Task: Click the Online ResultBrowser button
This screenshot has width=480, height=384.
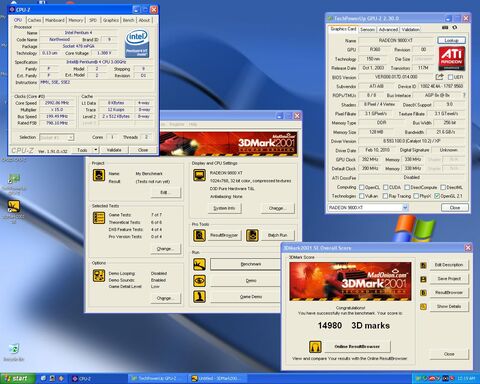Action: tap(357, 347)
